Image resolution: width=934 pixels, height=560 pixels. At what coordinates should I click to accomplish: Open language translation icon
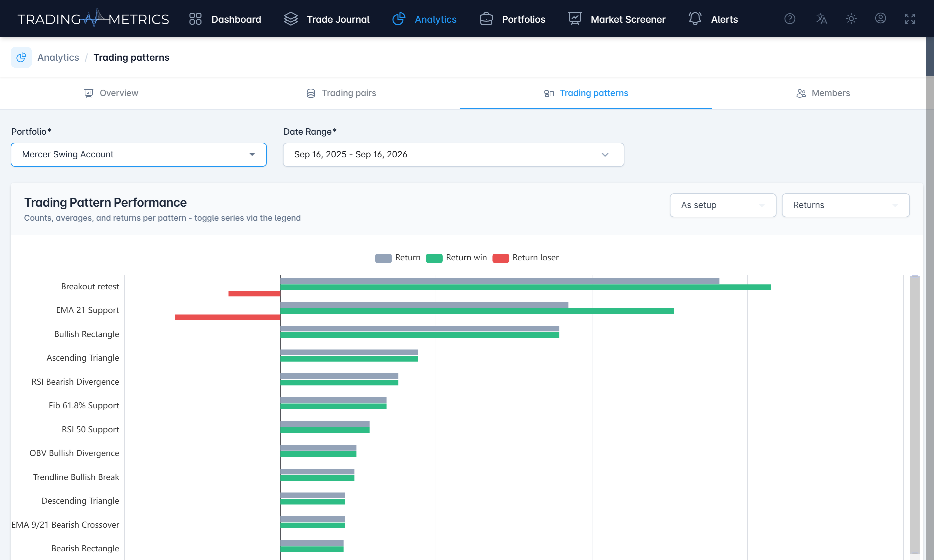(821, 18)
